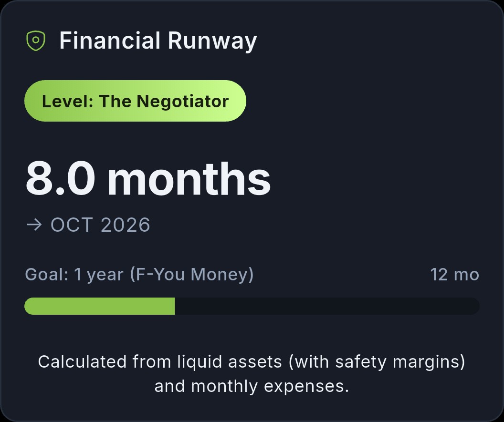
Task: Select the Level: The Negotiator badge
Action: point(135,101)
